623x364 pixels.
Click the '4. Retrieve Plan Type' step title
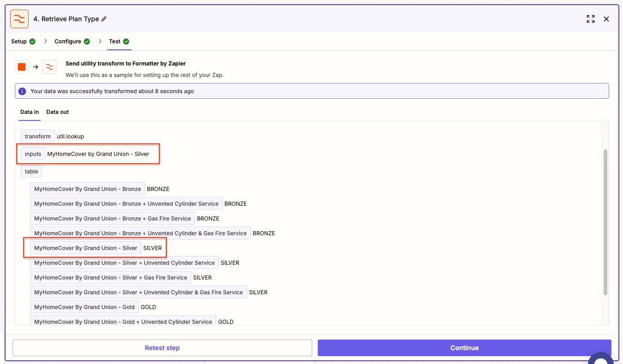coord(66,19)
